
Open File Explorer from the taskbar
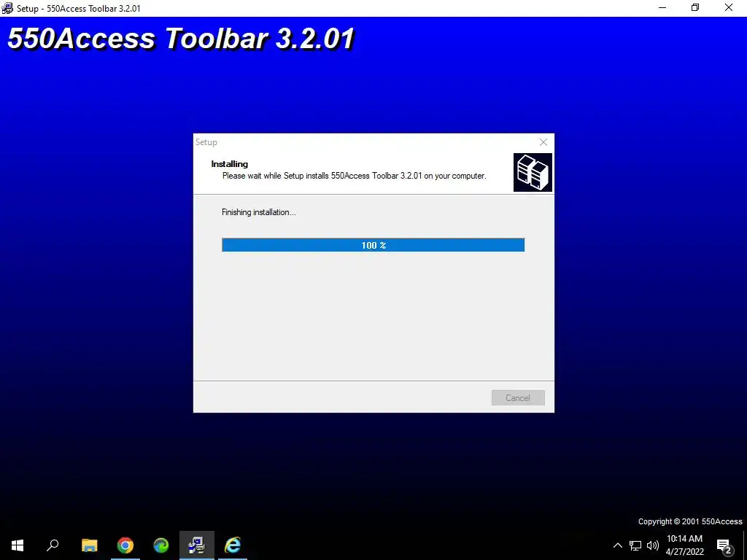pyautogui.click(x=89, y=545)
